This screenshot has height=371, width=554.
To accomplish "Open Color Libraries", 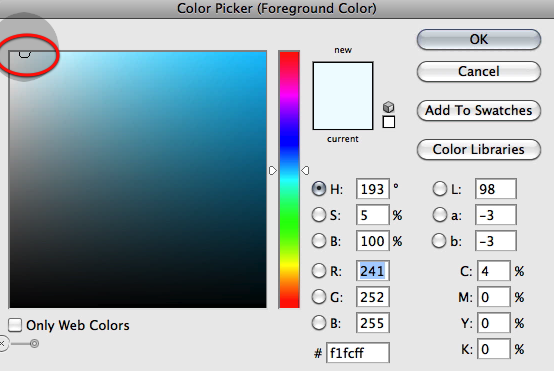I will [x=479, y=149].
